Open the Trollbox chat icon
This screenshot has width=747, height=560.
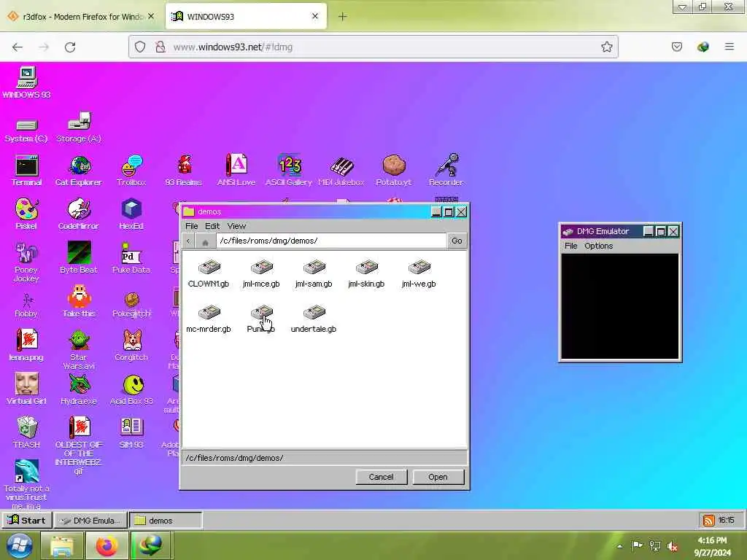coord(131,171)
